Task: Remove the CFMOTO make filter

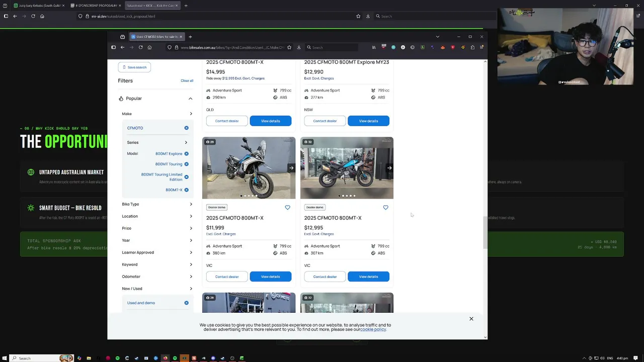Action: pos(186,128)
